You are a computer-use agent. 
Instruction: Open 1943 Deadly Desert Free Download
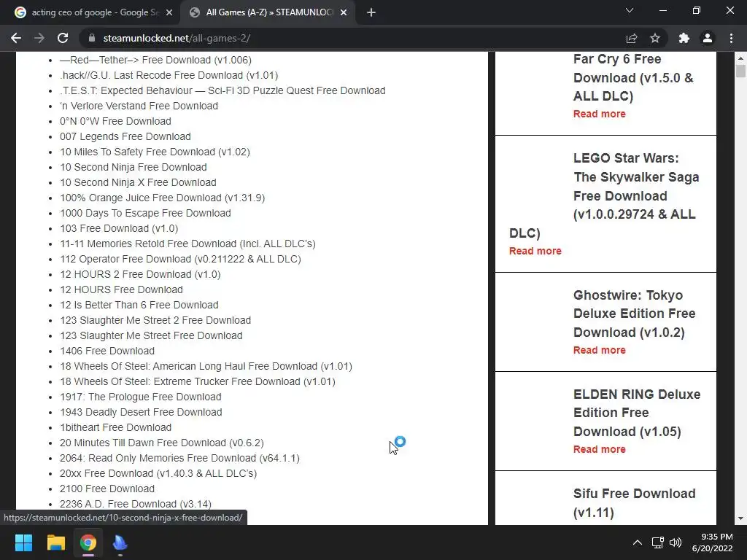point(141,412)
